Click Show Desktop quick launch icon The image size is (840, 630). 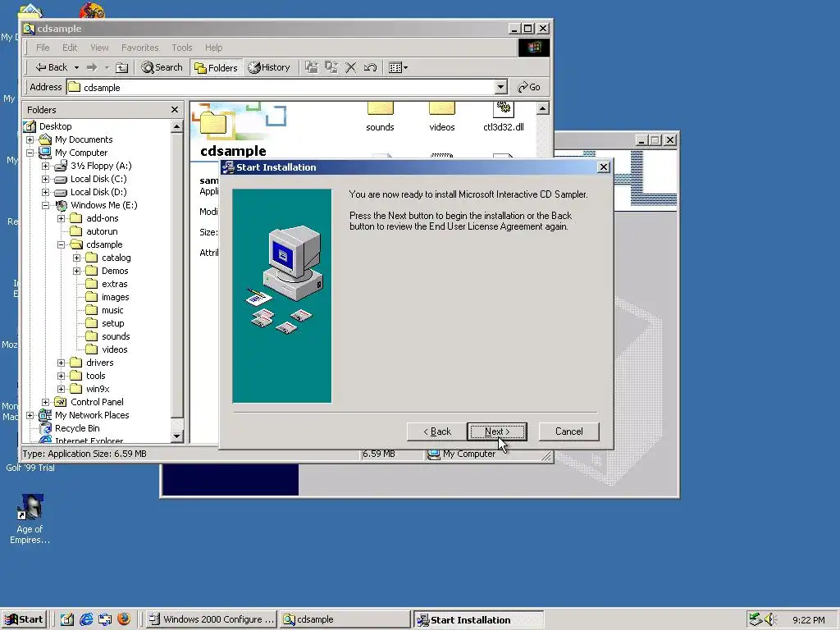pos(67,619)
